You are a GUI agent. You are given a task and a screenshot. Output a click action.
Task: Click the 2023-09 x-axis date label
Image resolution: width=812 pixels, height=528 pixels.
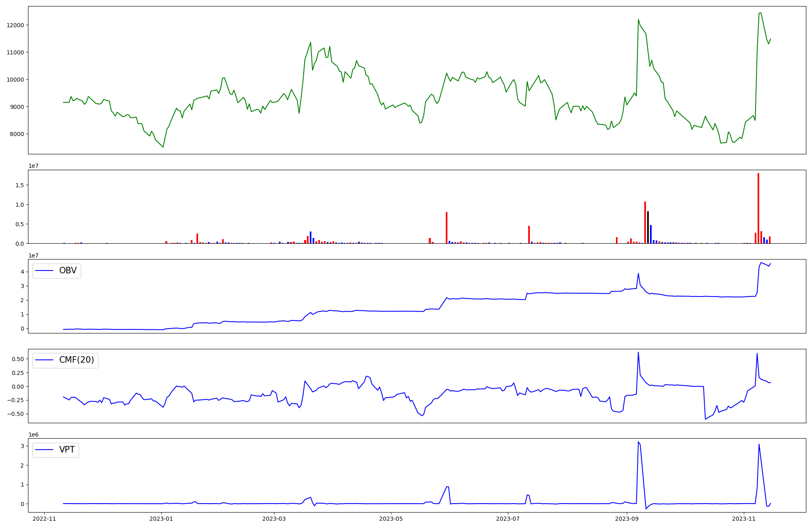[x=627, y=519]
